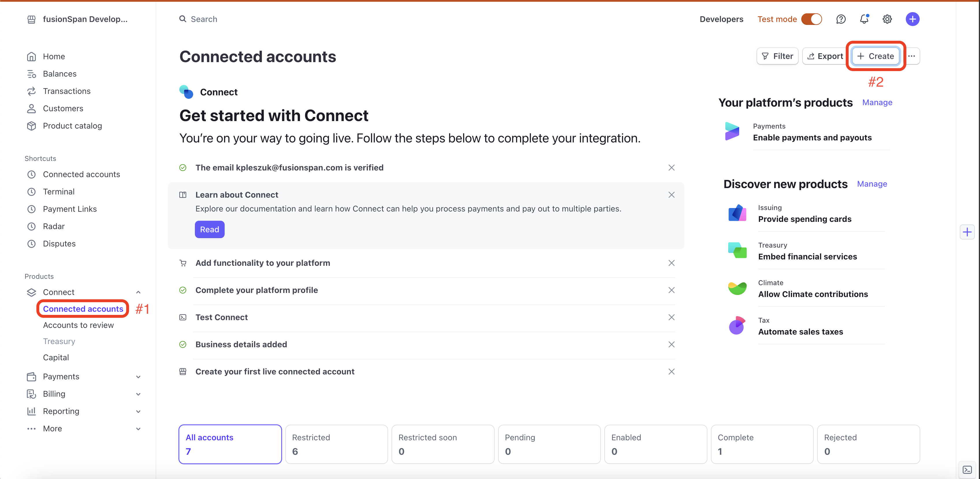Open the three-dot overflow menu beside Create
Screen dimensions: 980x479
tap(912, 56)
